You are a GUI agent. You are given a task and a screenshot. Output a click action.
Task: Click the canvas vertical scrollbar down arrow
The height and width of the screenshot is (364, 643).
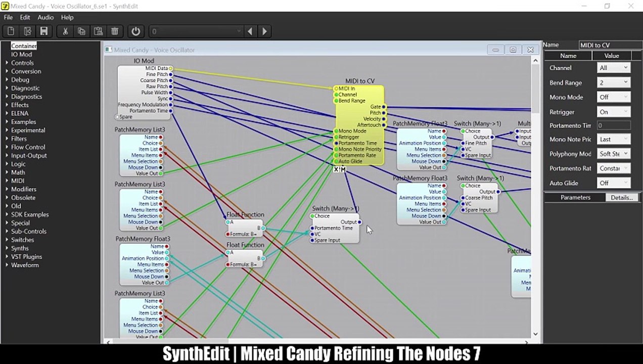536,334
